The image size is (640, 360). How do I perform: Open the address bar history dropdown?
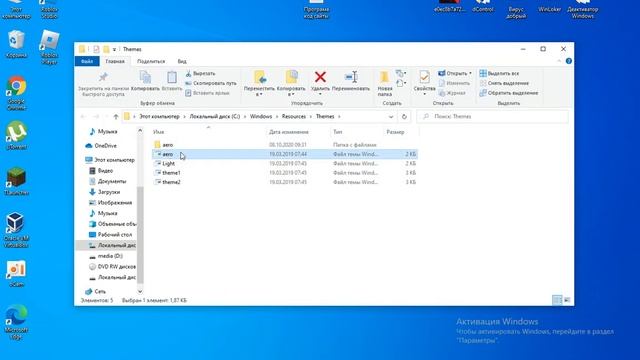391,117
